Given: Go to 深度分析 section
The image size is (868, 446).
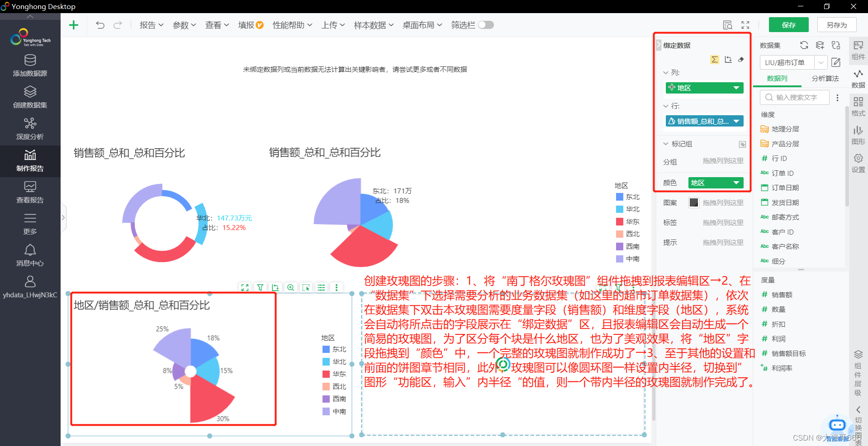Looking at the screenshot, I should point(30,129).
